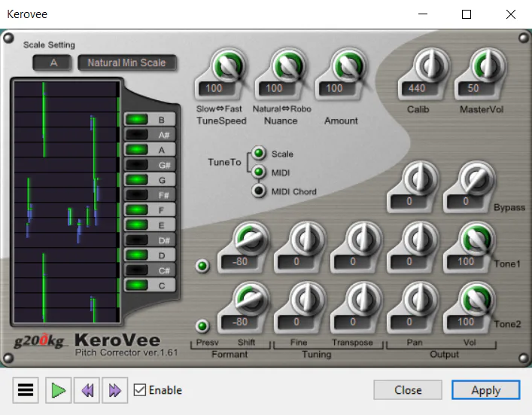
Task: Click the g200kg logo
Action: click(40, 340)
